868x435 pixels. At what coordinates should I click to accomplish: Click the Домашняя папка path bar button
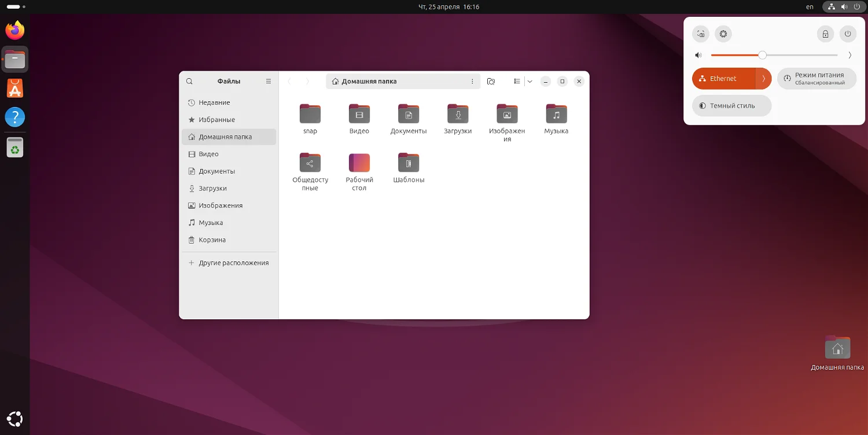(x=365, y=82)
